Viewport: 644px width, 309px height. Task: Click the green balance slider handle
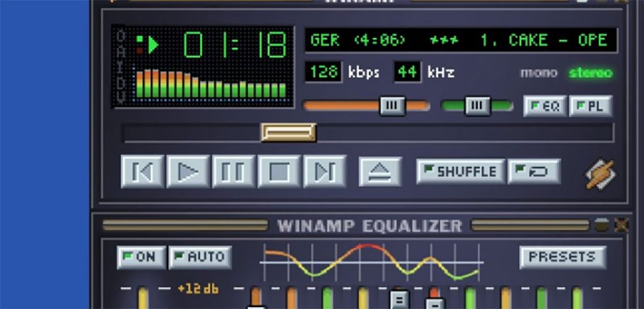477,106
